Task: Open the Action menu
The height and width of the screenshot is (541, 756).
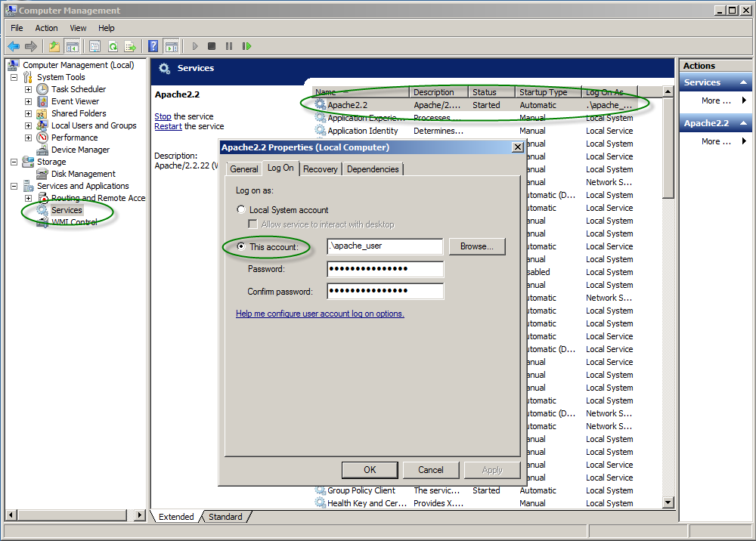Action: (x=46, y=28)
